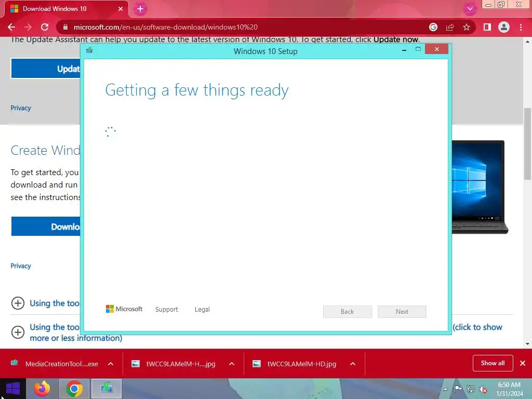Reload the Microsoft download page
This screenshot has width=532, height=399.
tap(45, 27)
